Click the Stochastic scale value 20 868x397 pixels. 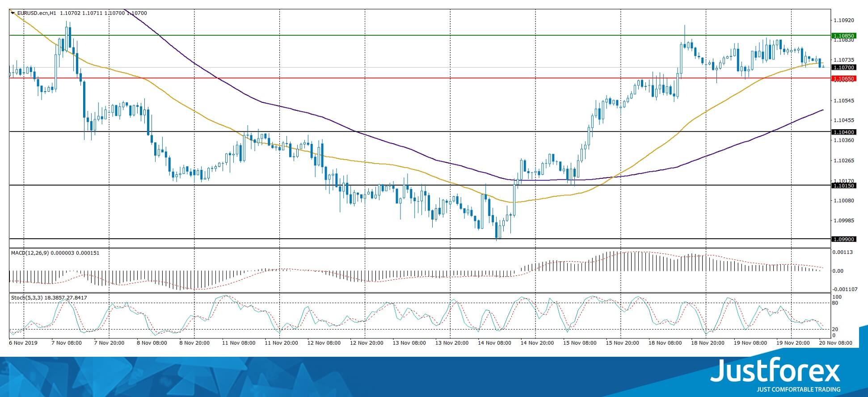coord(836,329)
